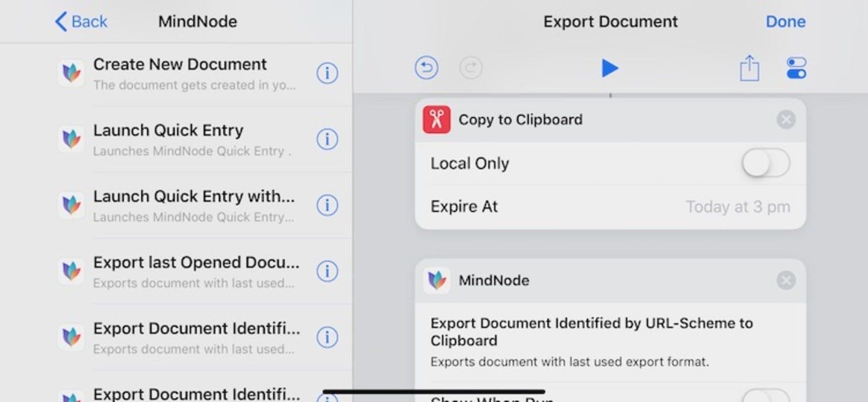Set the Expire At time field
The image size is (868, 402).
737,207
